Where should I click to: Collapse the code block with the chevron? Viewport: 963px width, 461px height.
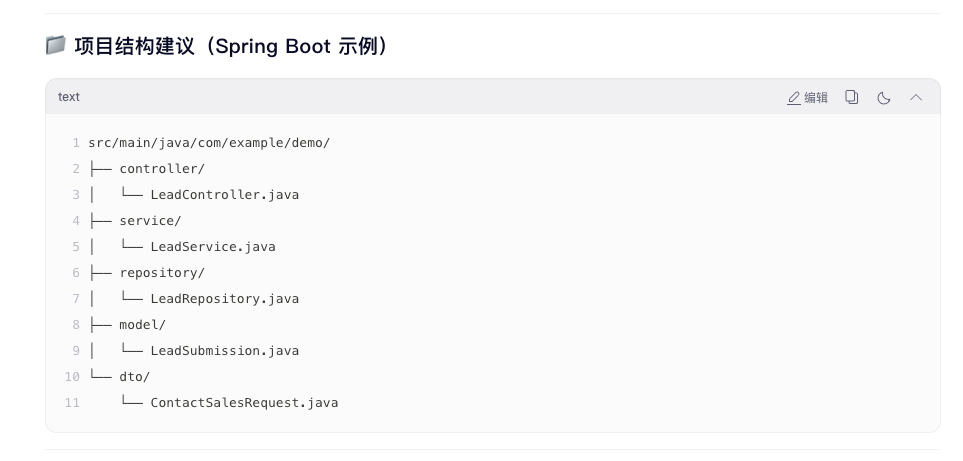pyautogui.click(x=916, y=97)
